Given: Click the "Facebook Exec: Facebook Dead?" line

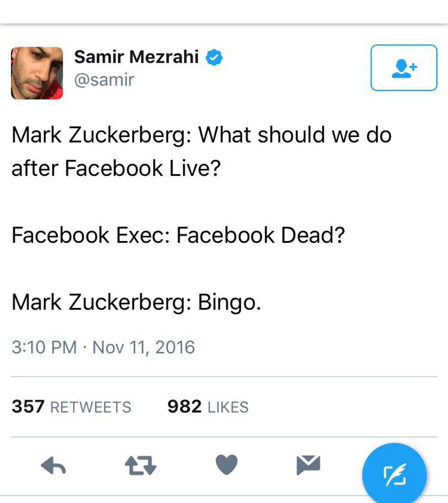Looking at the screenshot, I should tap(177, 235).
